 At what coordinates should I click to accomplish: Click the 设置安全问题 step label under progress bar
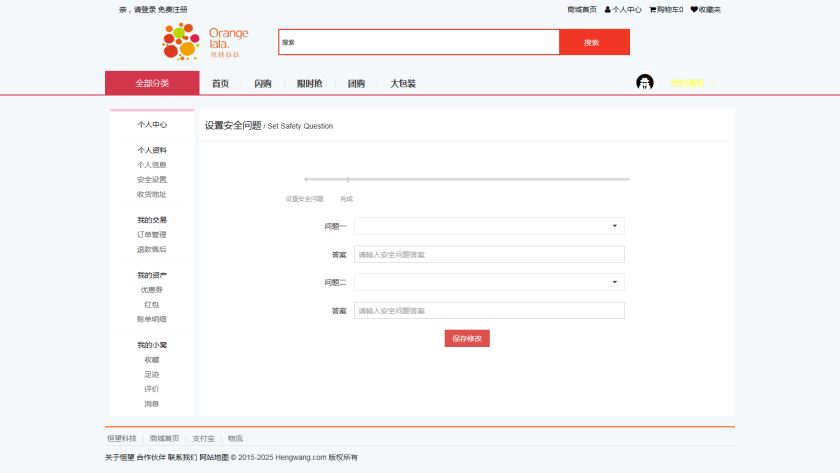pyautogui.click(x=304, y=199)
